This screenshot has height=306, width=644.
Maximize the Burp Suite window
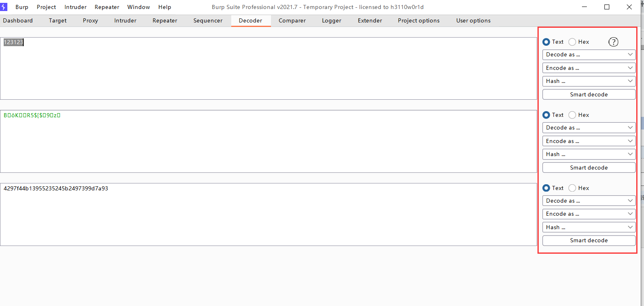pyautogui.click(x=607, y=7)
